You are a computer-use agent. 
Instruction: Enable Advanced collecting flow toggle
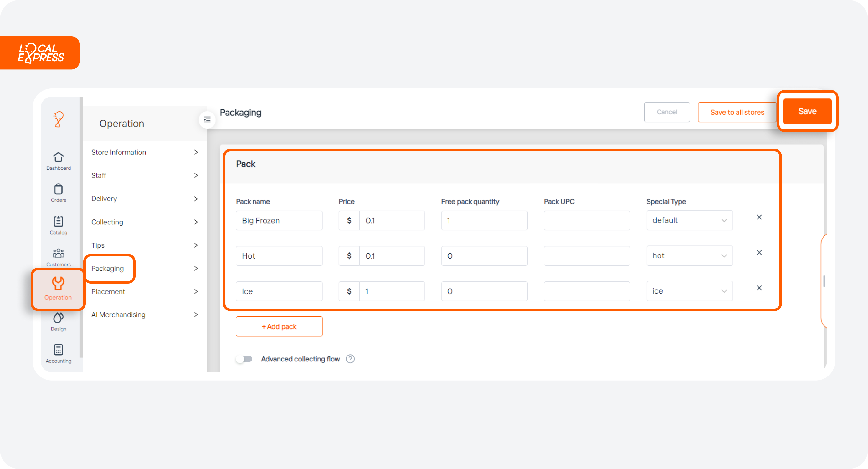(244, 359)
